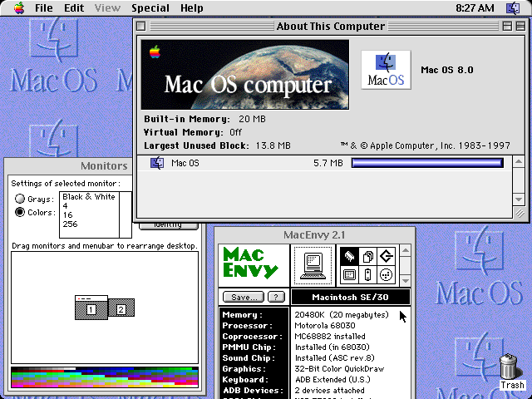This screenshot has width=532, height=399.
Task: Select the SCSI diamond icon in MacEnvy
Action: (x=386, y=256)
